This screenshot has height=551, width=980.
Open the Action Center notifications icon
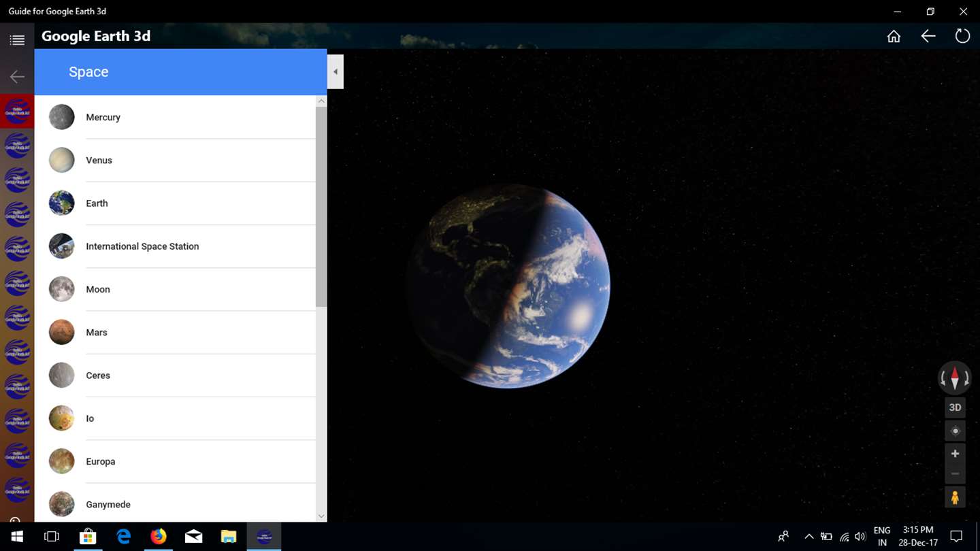pos(956,537)
